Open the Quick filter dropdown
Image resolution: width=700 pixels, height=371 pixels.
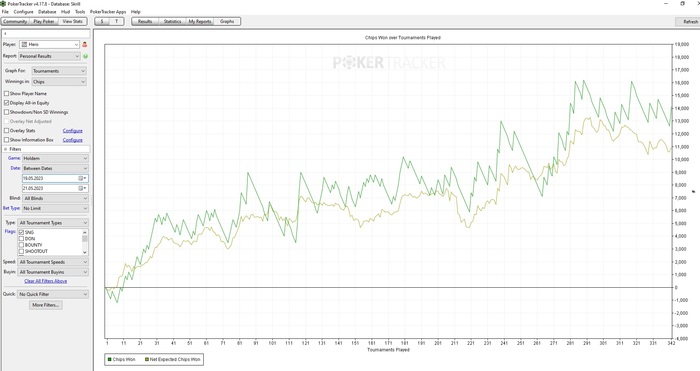tap(53, 294)
